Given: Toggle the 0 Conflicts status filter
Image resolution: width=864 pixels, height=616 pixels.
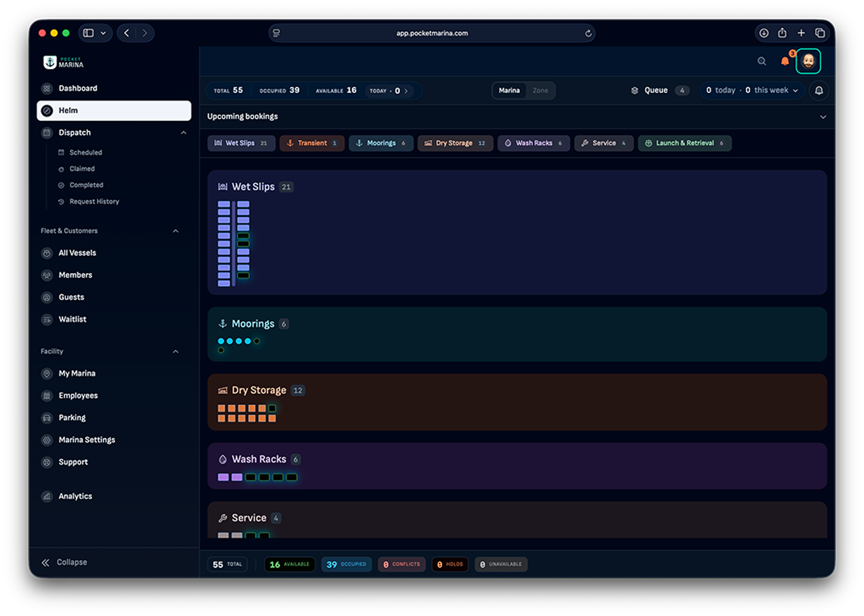Looking at the screenshot, I should [x=402, y=564].
